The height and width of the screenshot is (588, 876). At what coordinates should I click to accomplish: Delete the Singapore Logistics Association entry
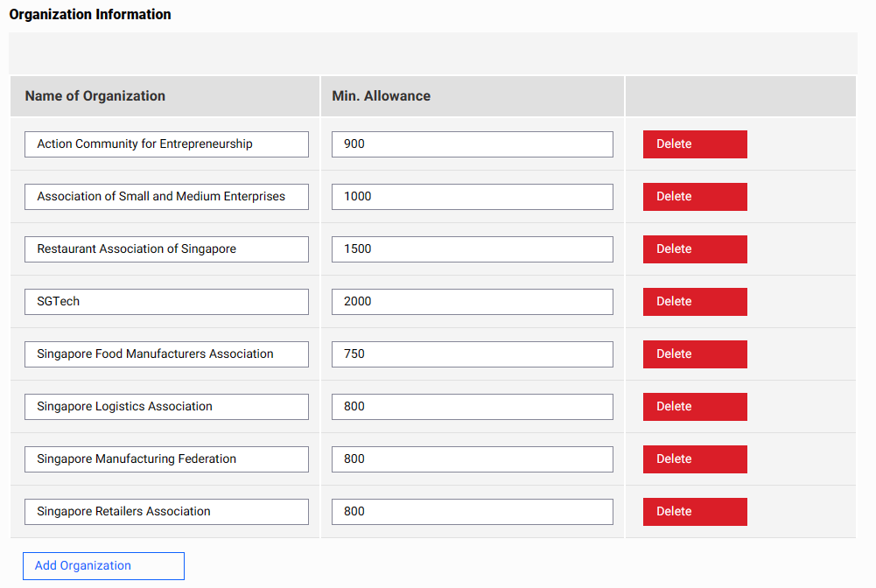pos(695,407)
